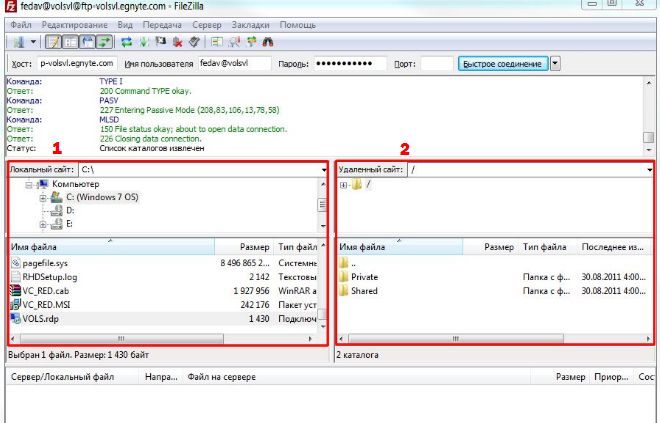Select VOLS.rdp file
The width and height of the screenshot is (660, 423).
(x=40, y=319)
